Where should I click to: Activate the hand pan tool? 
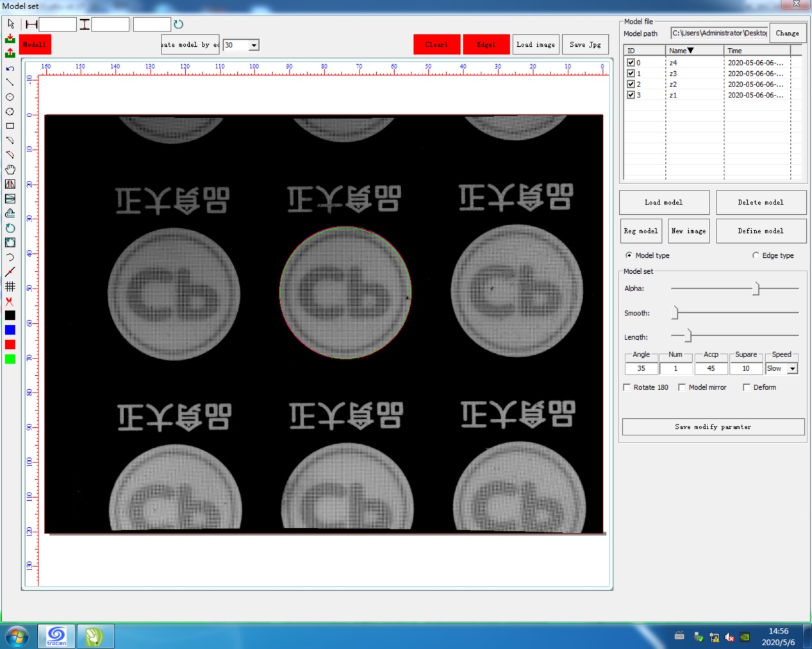[x=10, y=169]
